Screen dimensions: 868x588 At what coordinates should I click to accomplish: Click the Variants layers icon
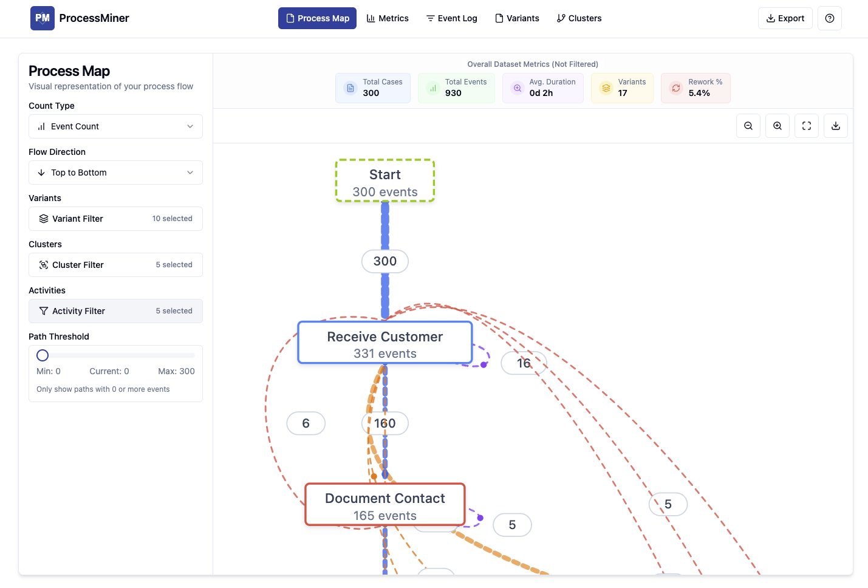point(606,88)
